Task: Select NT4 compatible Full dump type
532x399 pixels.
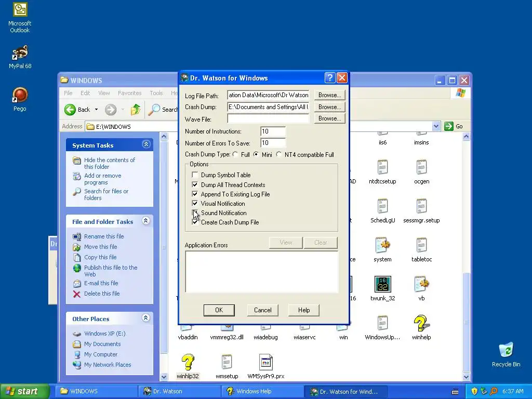Action: click(279, 154)
